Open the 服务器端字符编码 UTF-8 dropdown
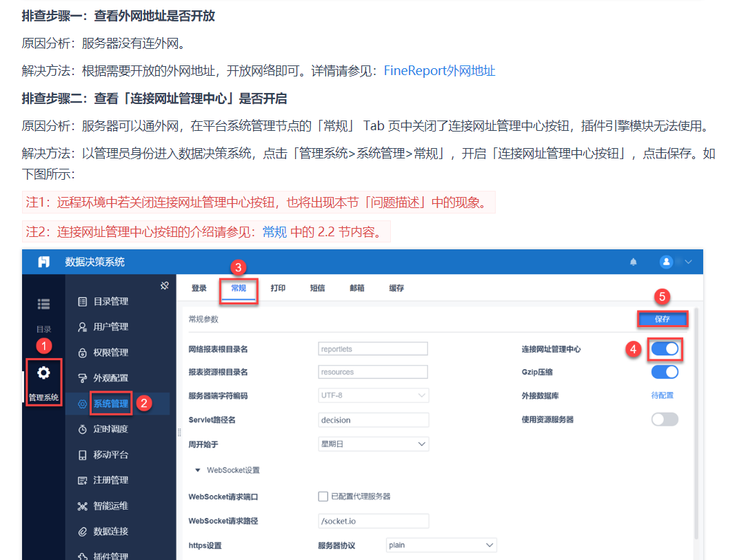The image size is (748, 560). [373, 395]
